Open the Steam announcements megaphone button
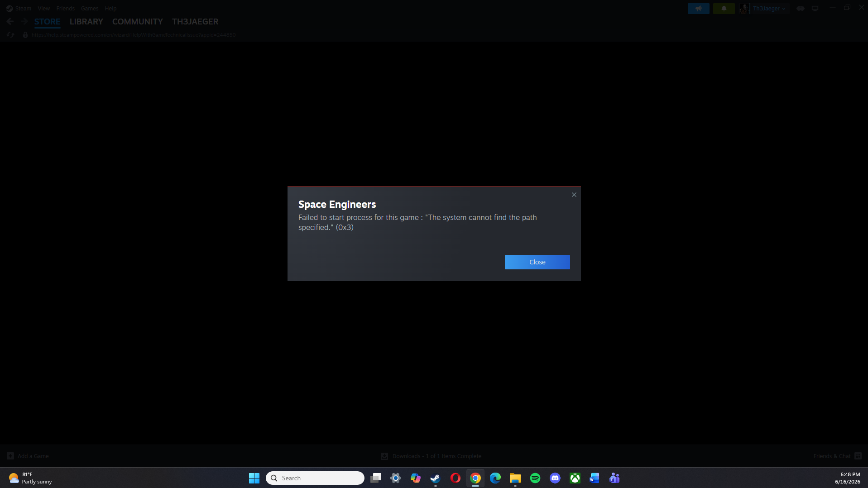Image resolution: width=868 pixels, height=488 pixels. (x=698, y=9)
